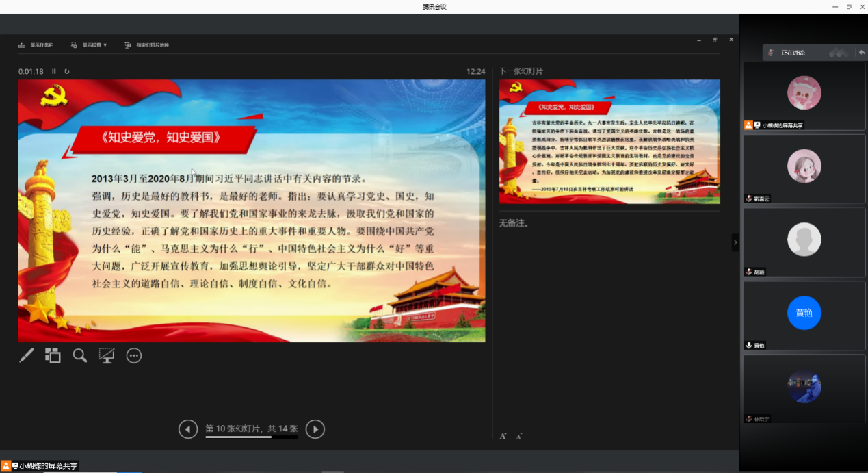Image resolution: width=868 pixels, height=473 pixels.
Task: Open the 显示设置 dropdown
Action: (90, 45)
